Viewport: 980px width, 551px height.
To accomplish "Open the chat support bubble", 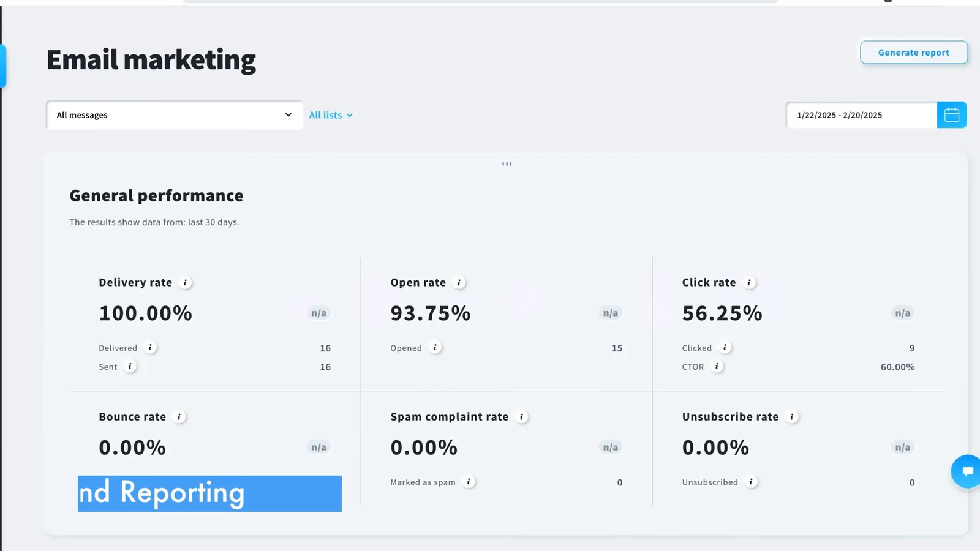I will tap(967, 471).
